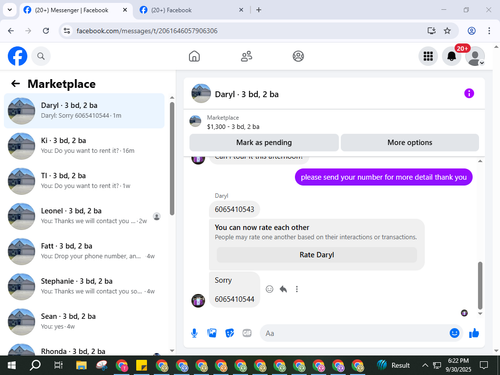Reload the current page
500x375 pixels.
click(46, 31)
